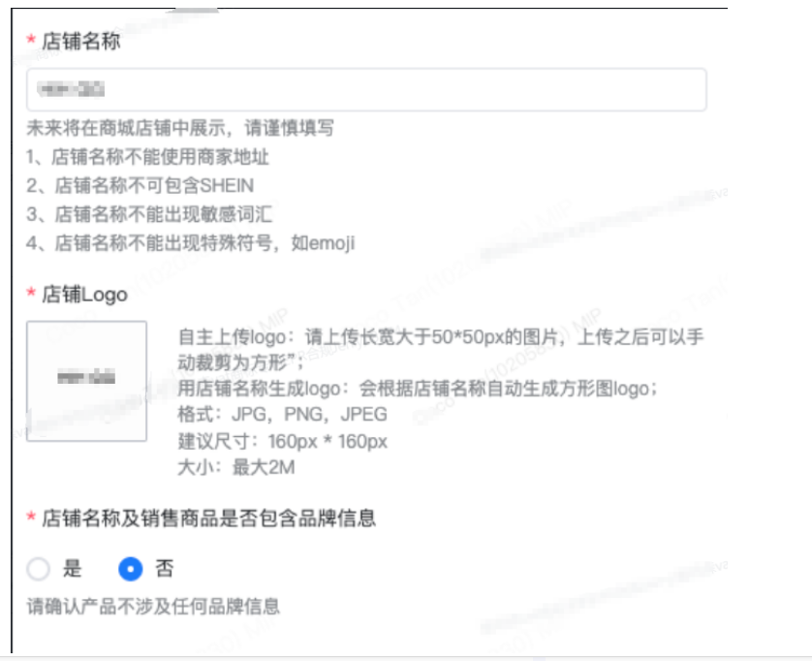Select the 是 radio button
812x661 pixels.
39,569
